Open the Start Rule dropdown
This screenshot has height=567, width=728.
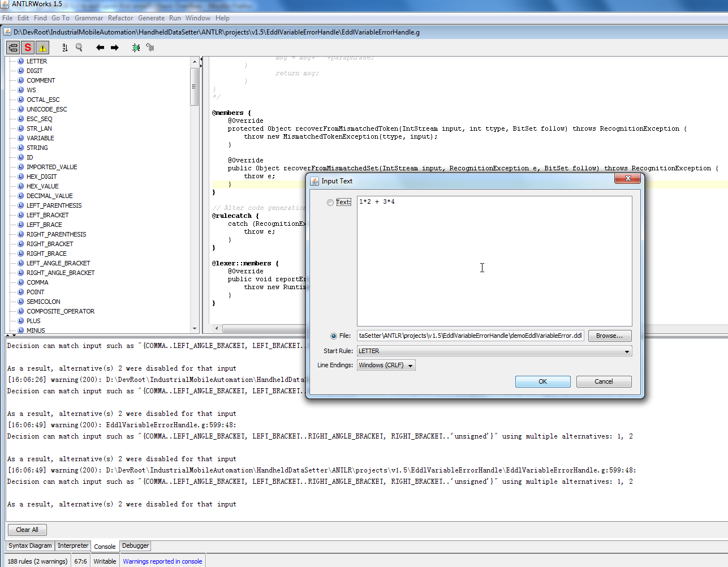tap(494, 351)
